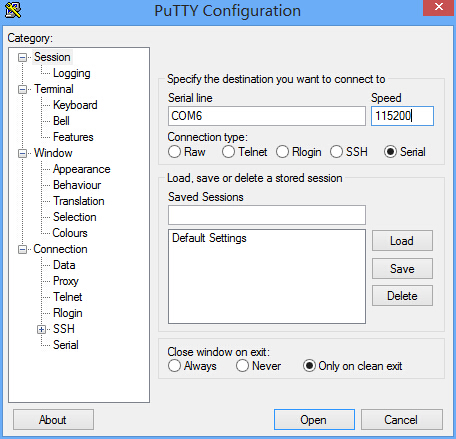Open the Data category
This screenshot has width=456, height=439.
point(64,265)
